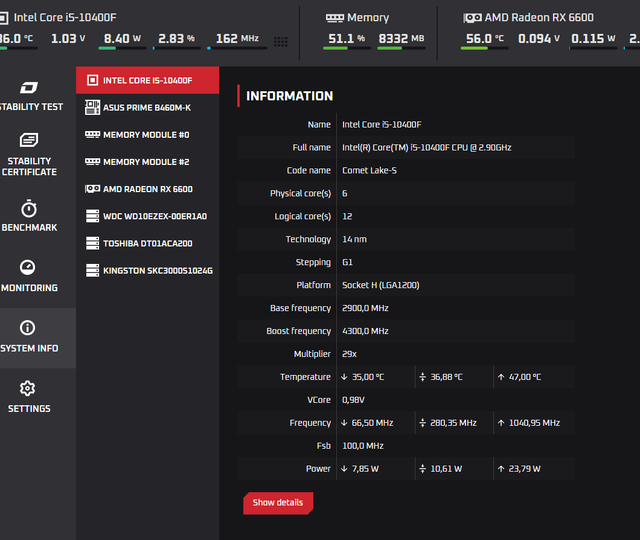The width and height of the screenshot is (640, 540).
Task: Click maximum temperature value 47,00 °C
Action: [524, 377]
